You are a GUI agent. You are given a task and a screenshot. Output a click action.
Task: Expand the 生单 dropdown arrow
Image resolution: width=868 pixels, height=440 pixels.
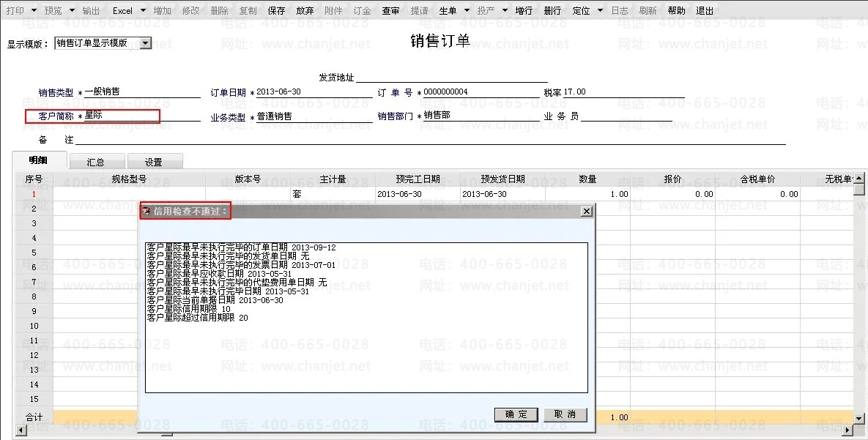tap(466, 10)
